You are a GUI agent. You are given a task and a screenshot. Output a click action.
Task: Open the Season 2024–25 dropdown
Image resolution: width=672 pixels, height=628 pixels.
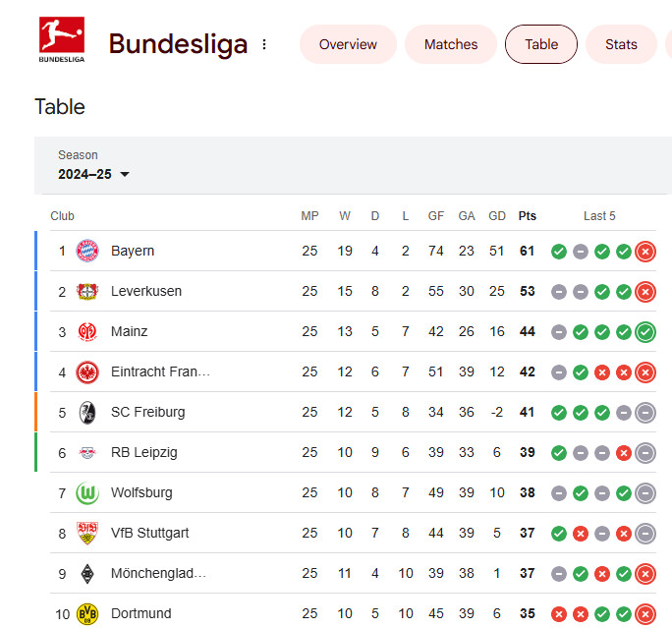(x=94, y=174)
